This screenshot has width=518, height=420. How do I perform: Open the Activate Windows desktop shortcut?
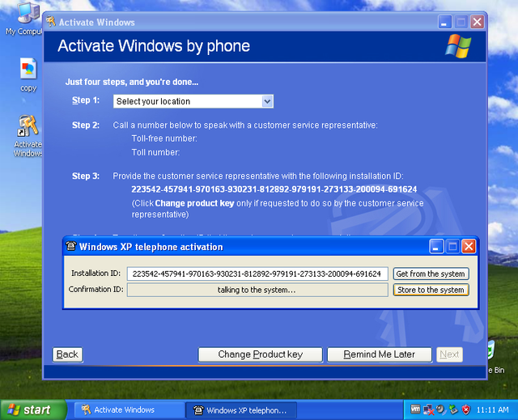[x=28, y=128]
